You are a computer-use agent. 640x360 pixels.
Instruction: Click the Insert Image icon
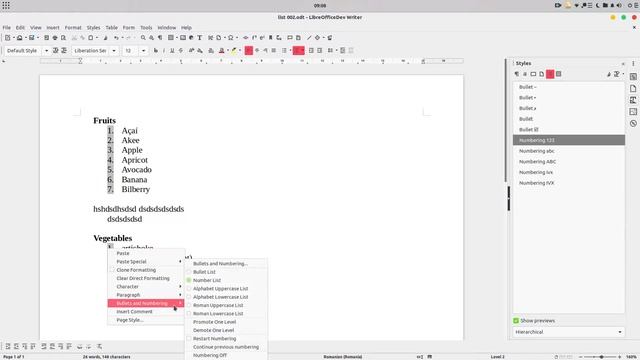(183, 38)
